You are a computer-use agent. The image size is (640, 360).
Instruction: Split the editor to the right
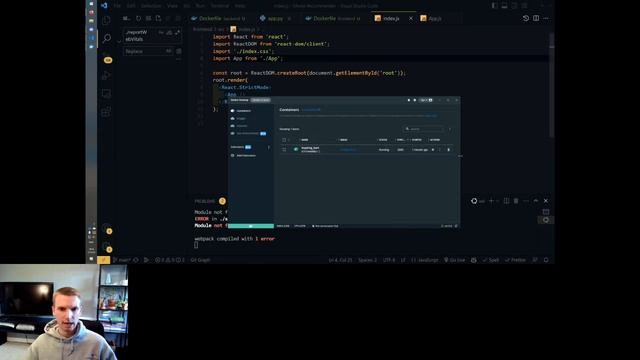point(536,18)
